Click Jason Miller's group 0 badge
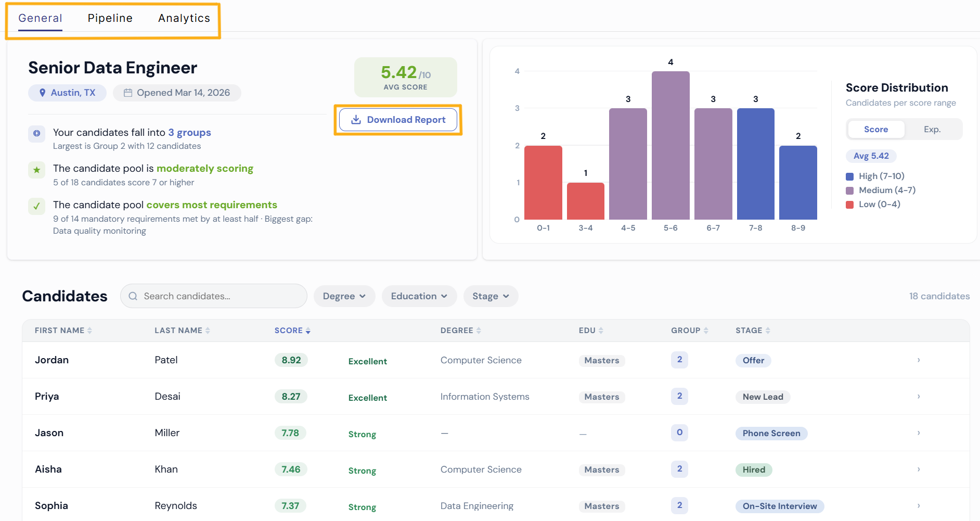980x521 pixels. tap(679, 433)
